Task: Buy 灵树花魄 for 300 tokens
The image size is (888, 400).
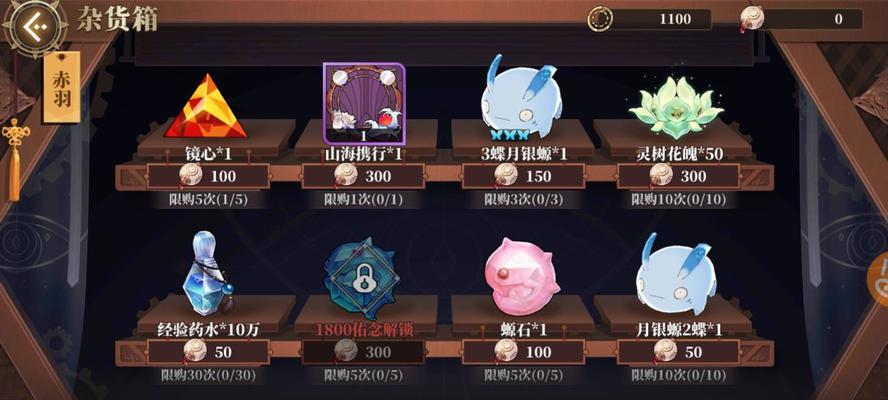Action: (678, 176)
